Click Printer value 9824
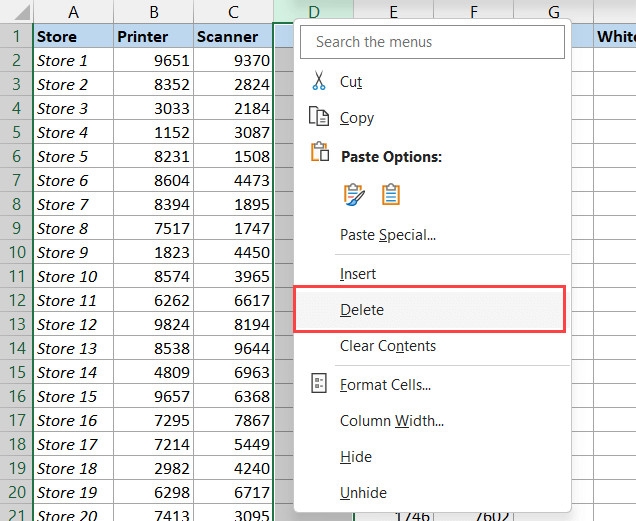This screenshot has height=521, width=636. [154, 324]
